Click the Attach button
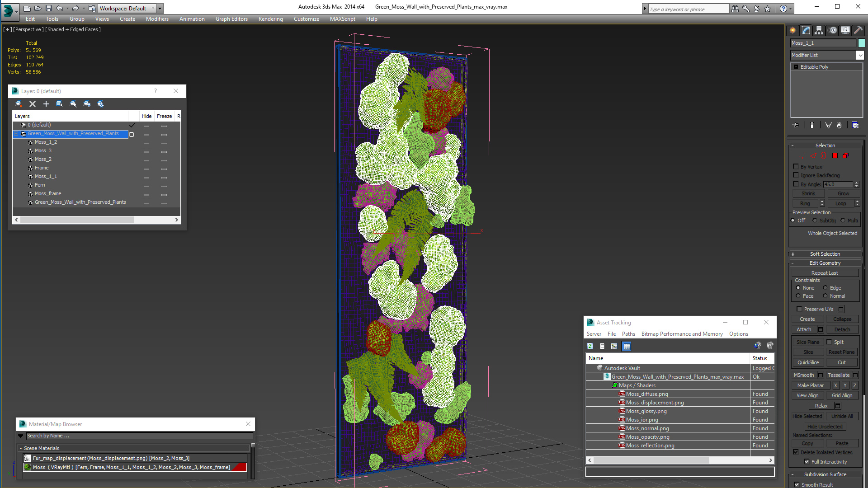868x488 pixels. (804, 329)
